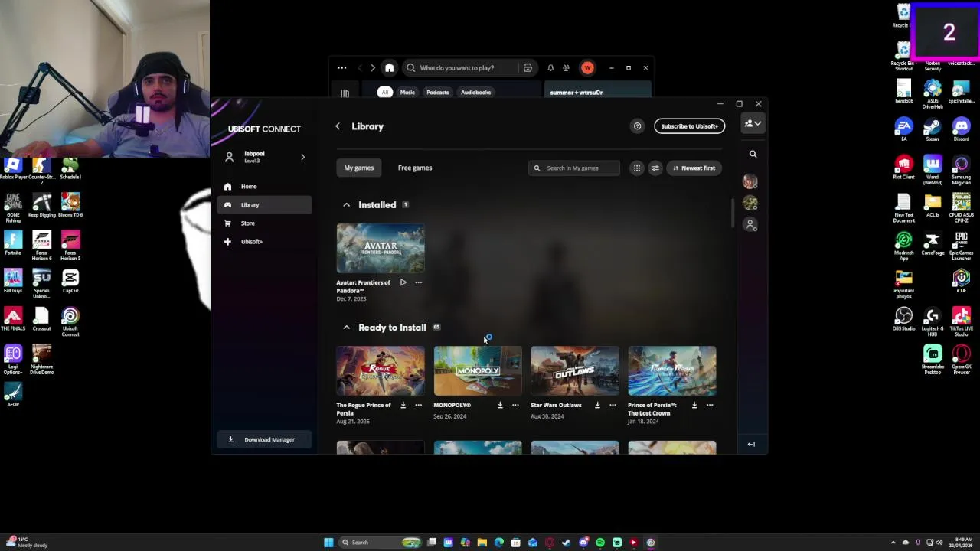
Task: Open the friends panel dropdown
Action: [x=753, y=124]
